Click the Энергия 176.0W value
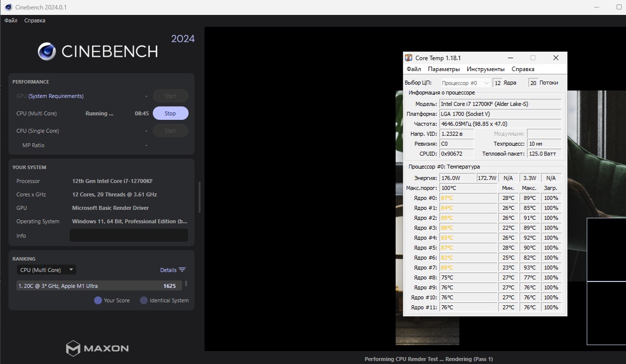This screenshot has height=364, width=626. coord(457,178)
